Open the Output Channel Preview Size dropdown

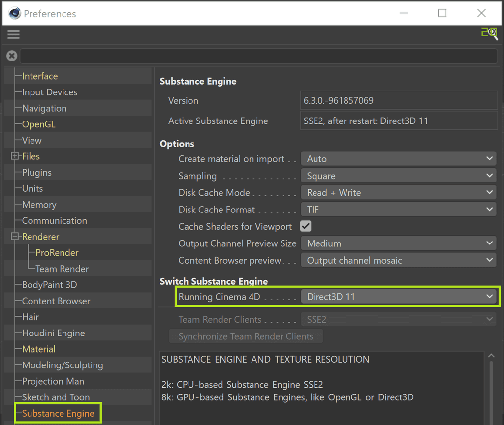[x=398, y=243]
